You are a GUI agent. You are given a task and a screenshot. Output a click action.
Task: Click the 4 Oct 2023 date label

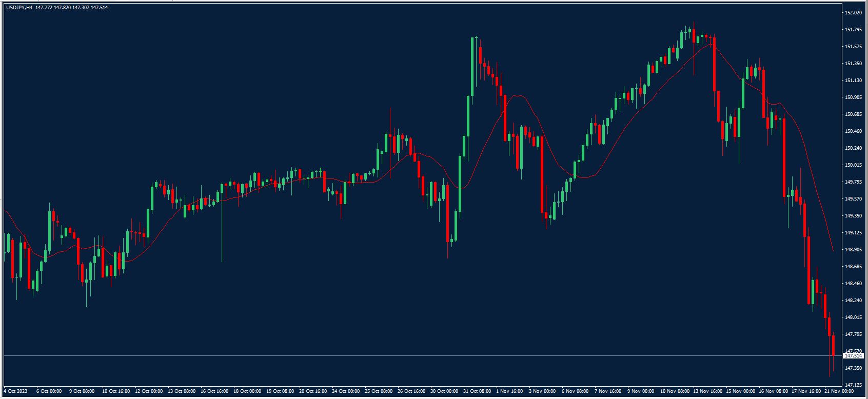pyautogui.click(x=15, y=391)
